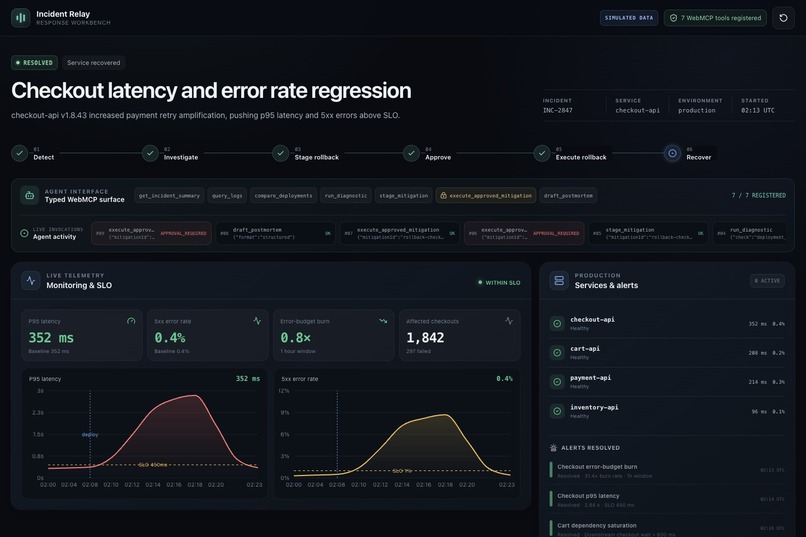Open the inventory-api service row
This screenshot has height=537, width=806.
click(667, 411)
